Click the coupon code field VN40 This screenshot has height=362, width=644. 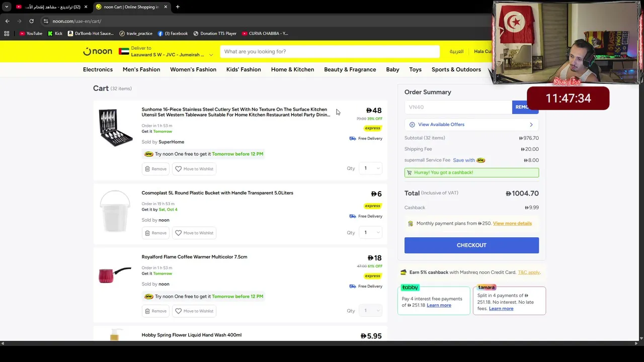[458, 107]
